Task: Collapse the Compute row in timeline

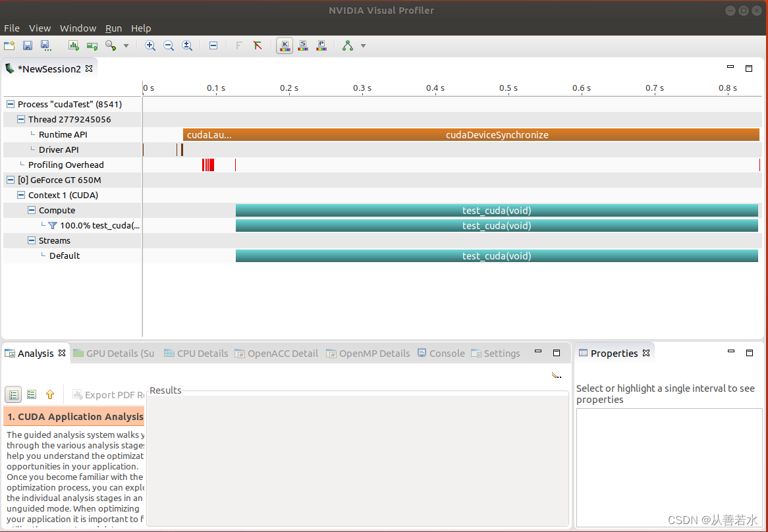Action: (31, 210)
